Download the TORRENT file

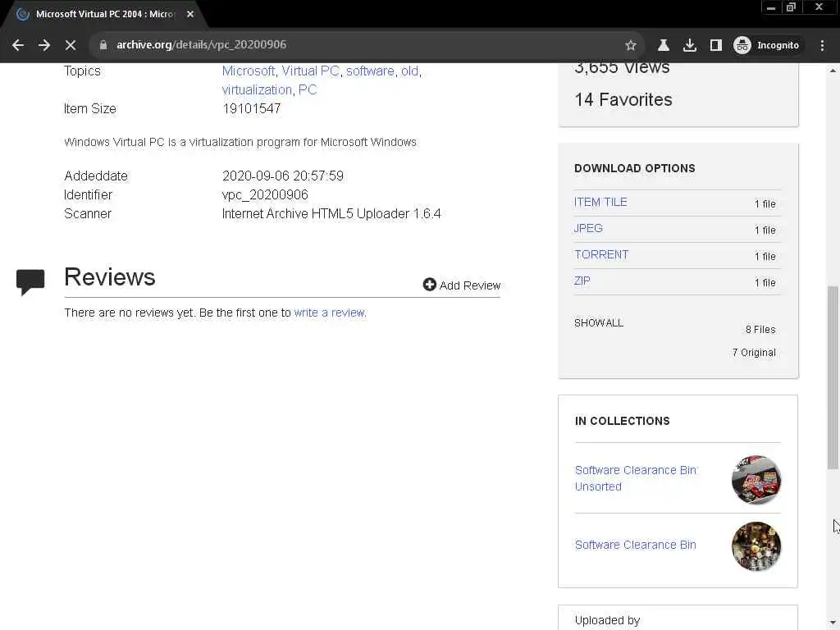tap(601, 254)
